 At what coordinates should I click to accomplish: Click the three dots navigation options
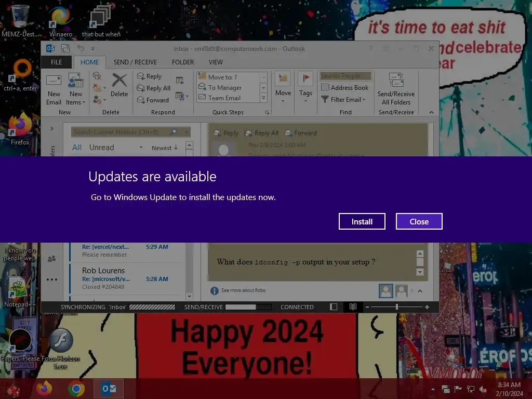click(52, 280)
